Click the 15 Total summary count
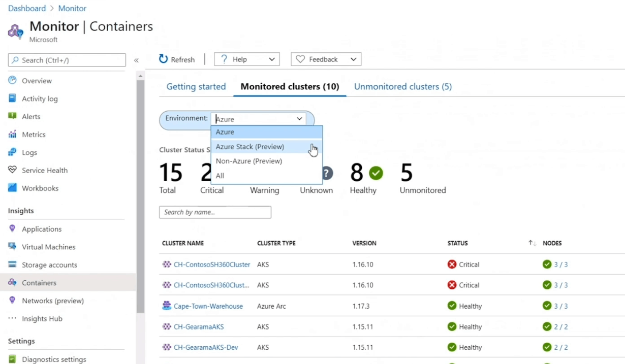The width and height of the screenshot is (625, 364). tap(171, 173)
